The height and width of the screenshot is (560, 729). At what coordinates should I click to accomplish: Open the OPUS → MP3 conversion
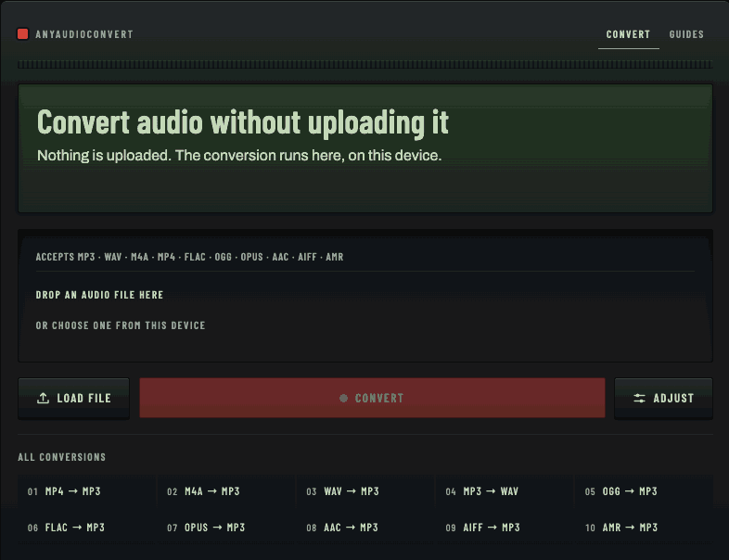point(226,528)
